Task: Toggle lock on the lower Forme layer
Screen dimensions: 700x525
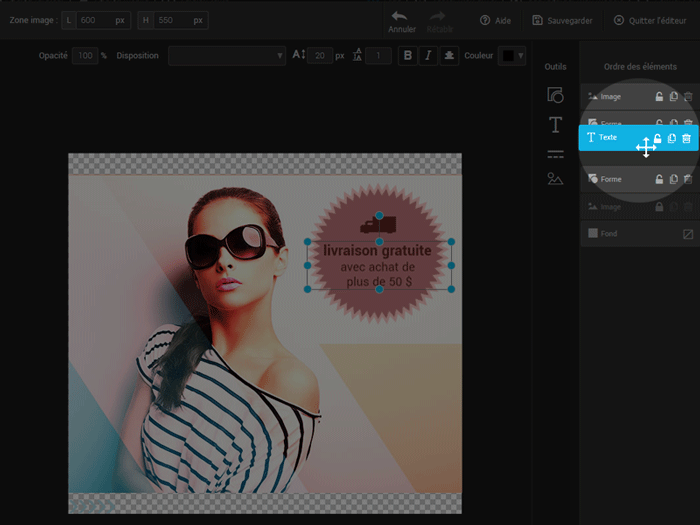Action: pos(659,179)
